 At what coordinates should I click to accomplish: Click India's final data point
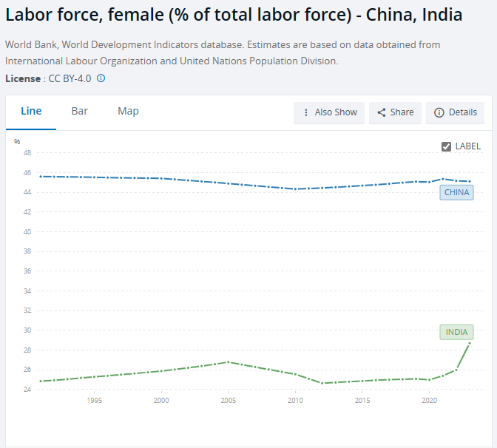pyautogui.click(x=470, y=343)
